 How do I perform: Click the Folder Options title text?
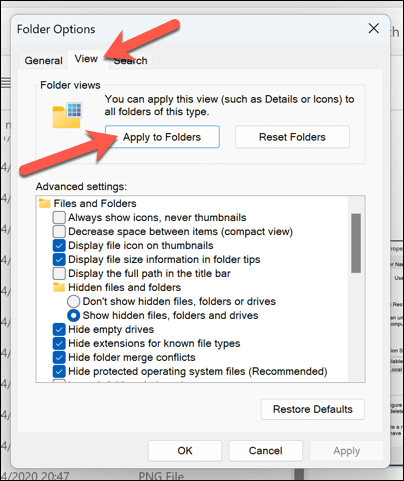[56, 29]
